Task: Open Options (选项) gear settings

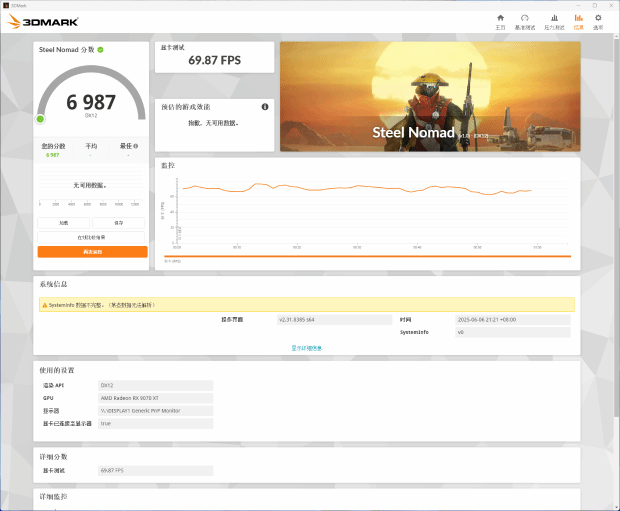Action: pos(598,22)
